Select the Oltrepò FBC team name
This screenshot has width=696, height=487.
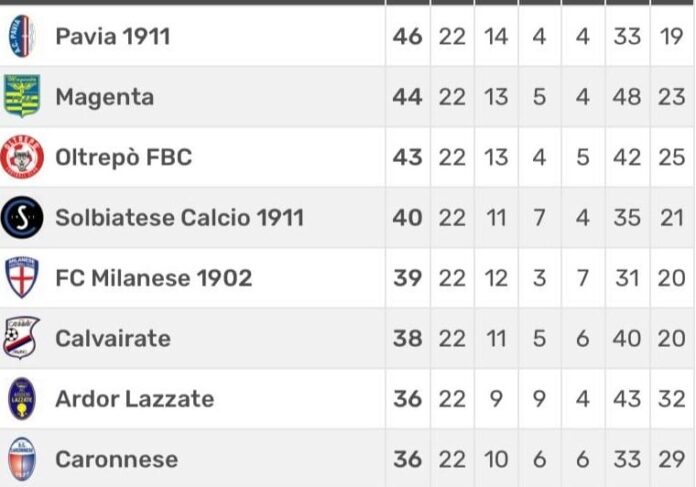123,158
